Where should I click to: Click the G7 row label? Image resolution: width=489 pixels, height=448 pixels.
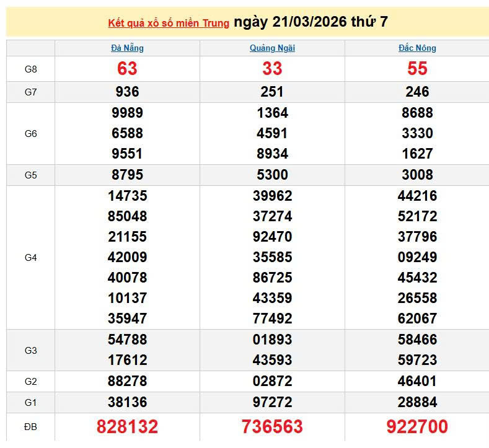30,92
